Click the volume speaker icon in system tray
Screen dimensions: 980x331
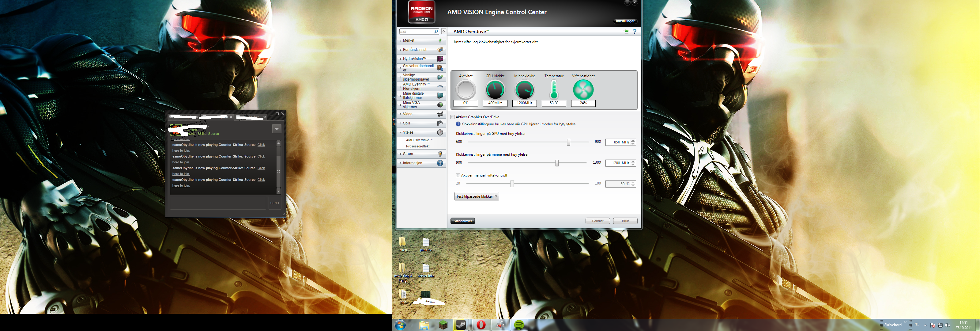pos(947,325)
